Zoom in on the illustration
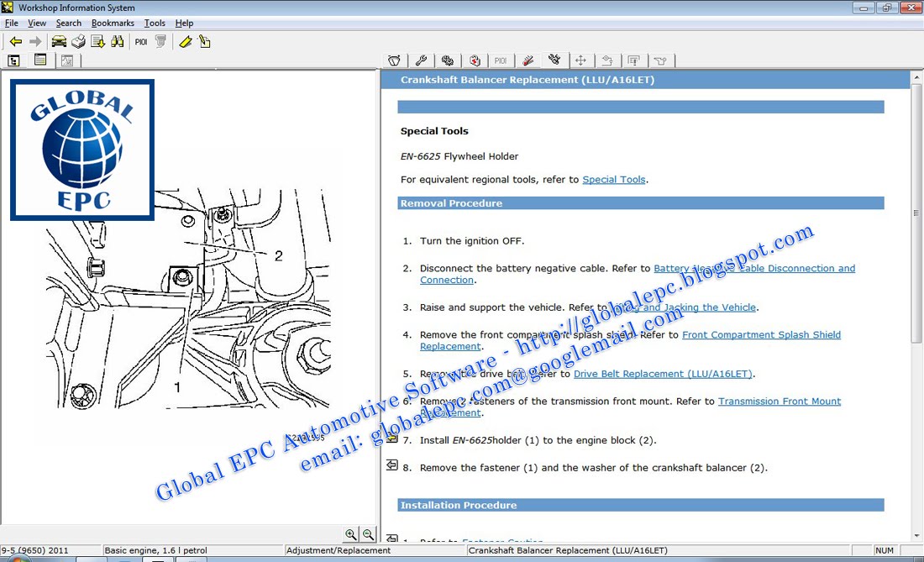The image size is (924, 562). pos(351,534)
